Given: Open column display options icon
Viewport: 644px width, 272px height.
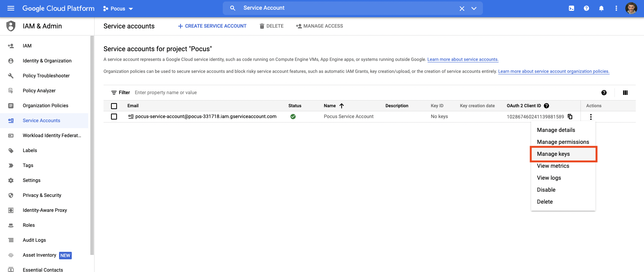Looking at the screenshot, I should point(625,93).
